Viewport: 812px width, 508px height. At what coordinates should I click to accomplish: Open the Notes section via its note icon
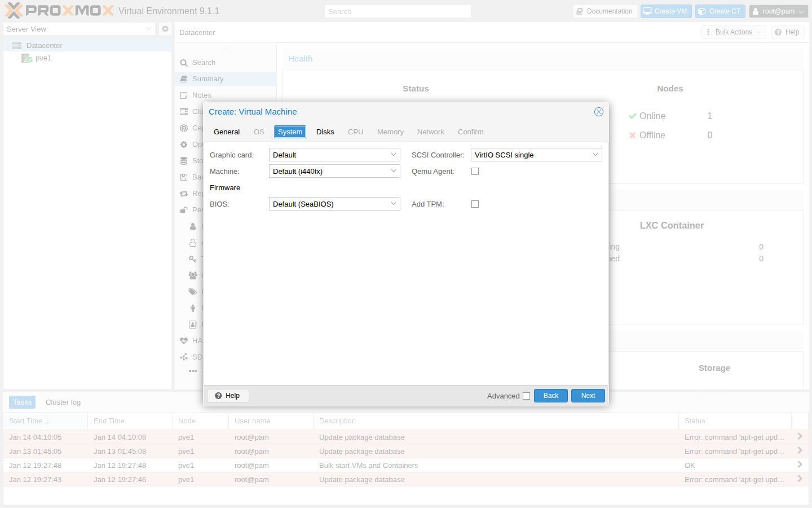coord(184,95)
